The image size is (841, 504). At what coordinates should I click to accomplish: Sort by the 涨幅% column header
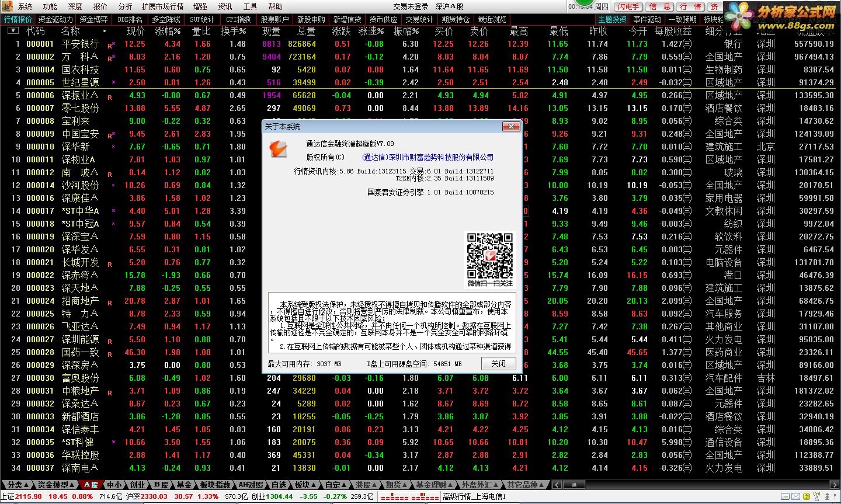click(x=168, y=31)
